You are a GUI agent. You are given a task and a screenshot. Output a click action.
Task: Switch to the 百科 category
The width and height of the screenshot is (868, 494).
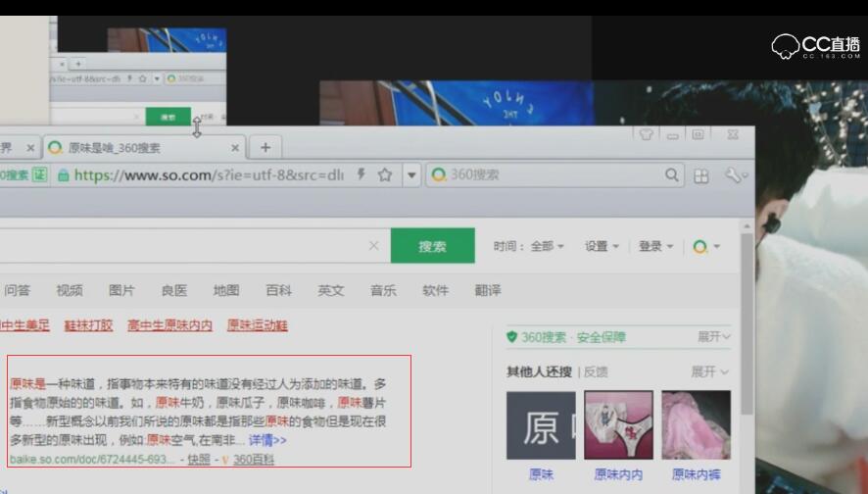[278, 290]
